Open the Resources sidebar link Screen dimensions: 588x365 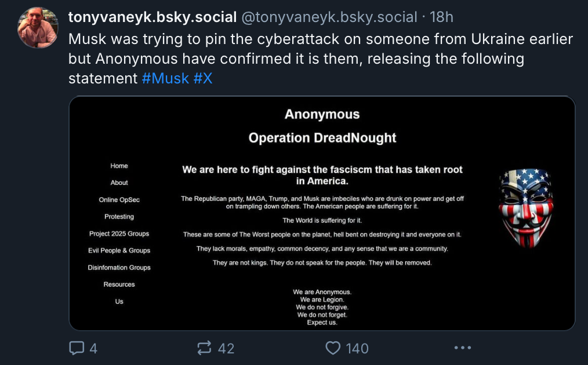tap(118, 284)
